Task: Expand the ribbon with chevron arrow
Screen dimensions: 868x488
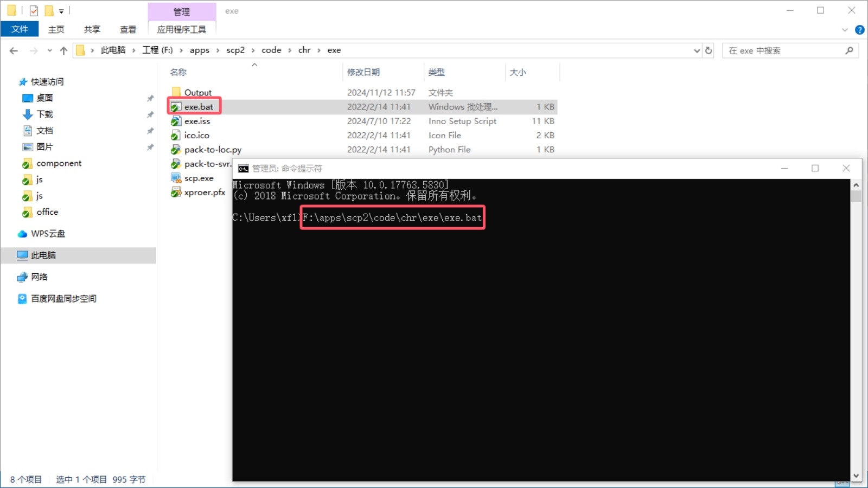Action: (x=845, y=30)
